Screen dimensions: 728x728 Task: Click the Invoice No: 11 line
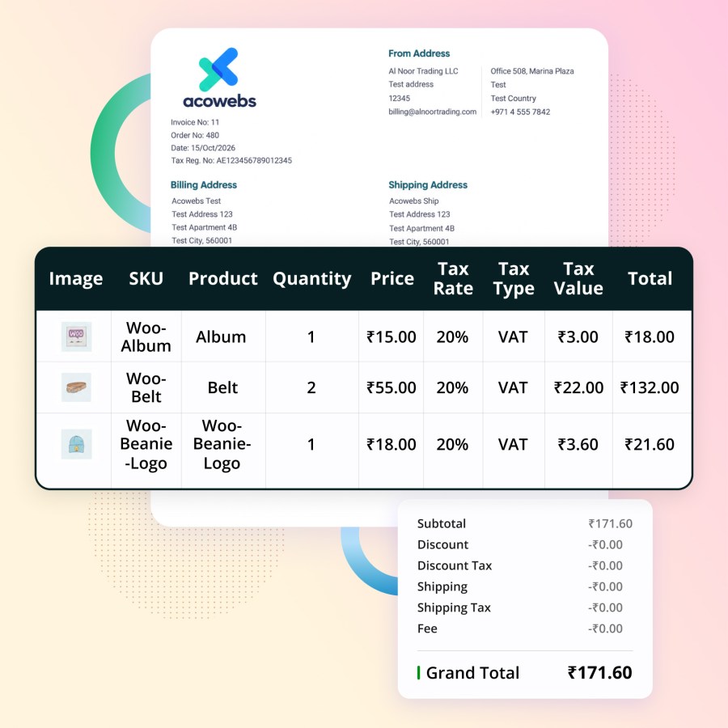click(194, 122)
